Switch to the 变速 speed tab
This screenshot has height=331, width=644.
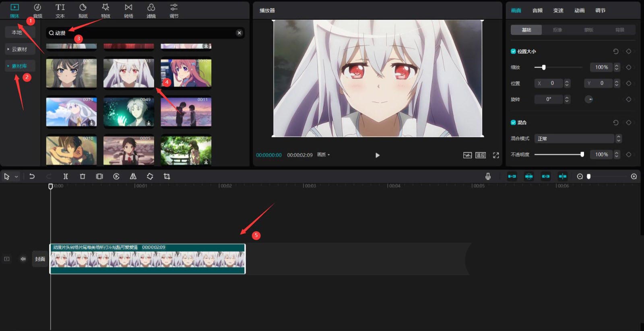(558, 10)
